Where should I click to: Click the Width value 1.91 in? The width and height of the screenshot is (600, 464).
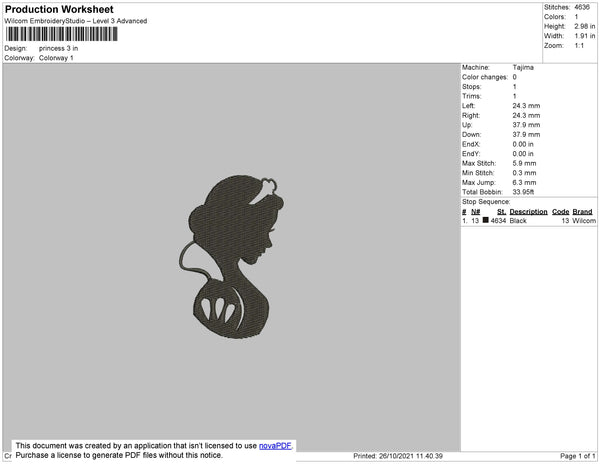click(585, 36)
